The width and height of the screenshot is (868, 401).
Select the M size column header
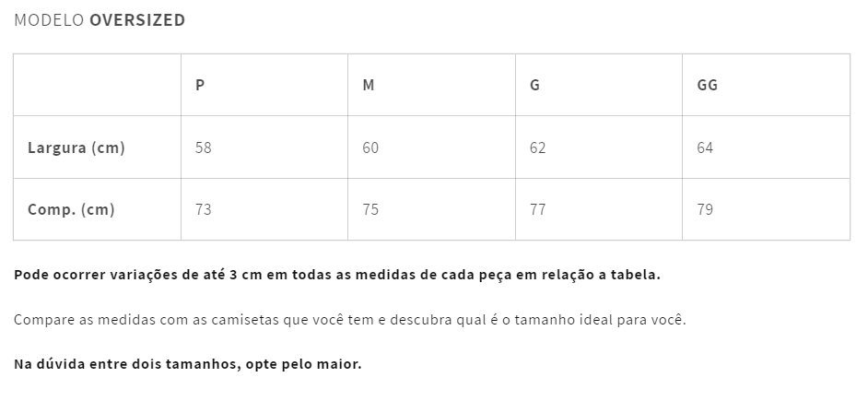[369, 85]
